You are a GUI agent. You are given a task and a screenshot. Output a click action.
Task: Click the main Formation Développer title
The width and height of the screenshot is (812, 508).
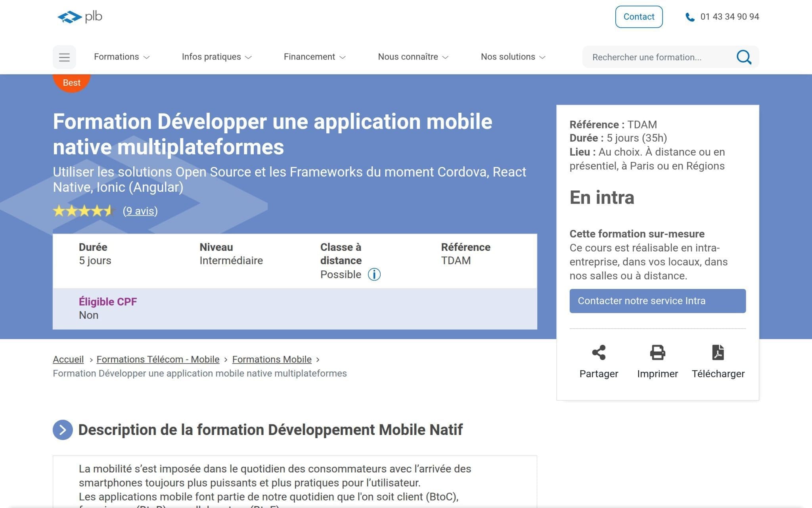coord(273,134)
